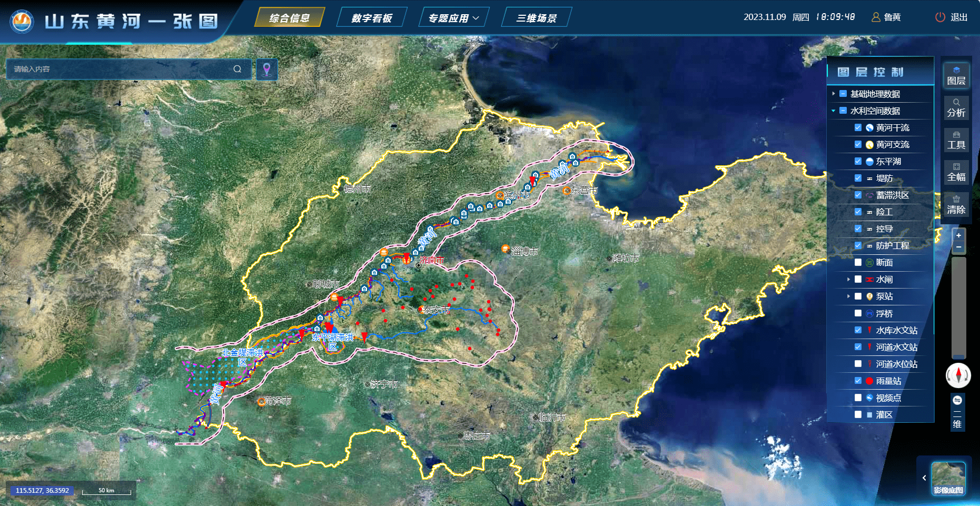980x506 pixels.
Task: Expand the 水闸 layer group
Action: click(x=848, y=280)
